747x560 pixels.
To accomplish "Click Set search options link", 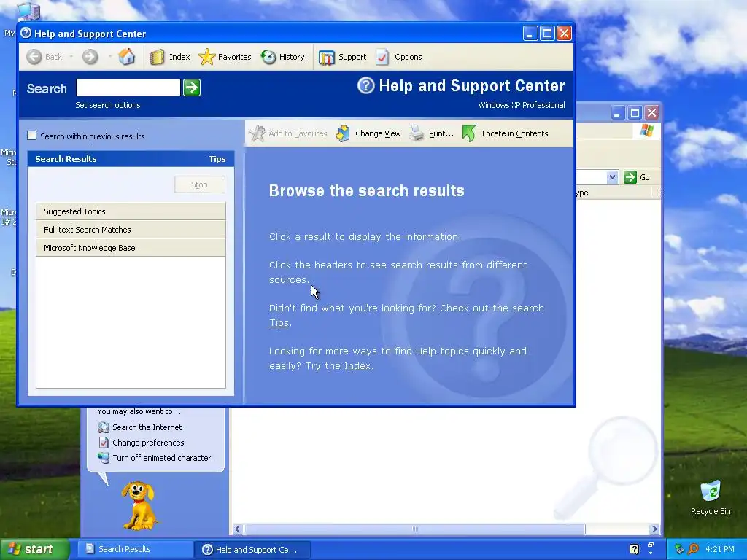I will [x=108, y=105].
